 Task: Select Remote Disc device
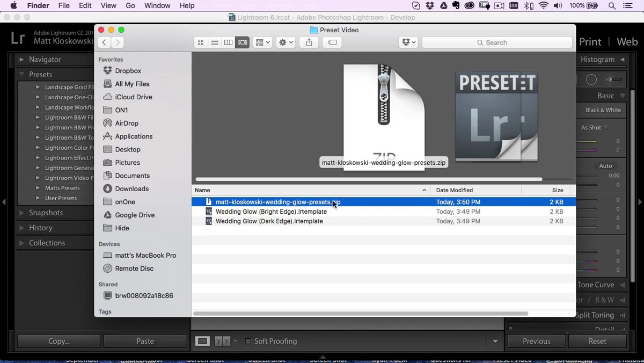134,268
